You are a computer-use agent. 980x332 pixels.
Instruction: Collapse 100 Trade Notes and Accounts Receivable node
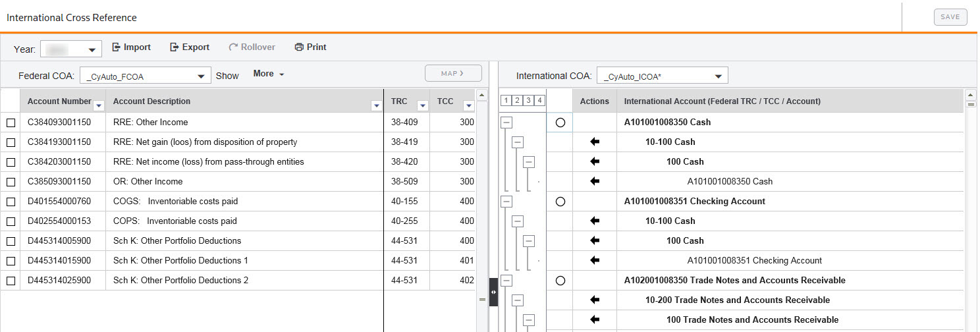click(x=529, y=320)
